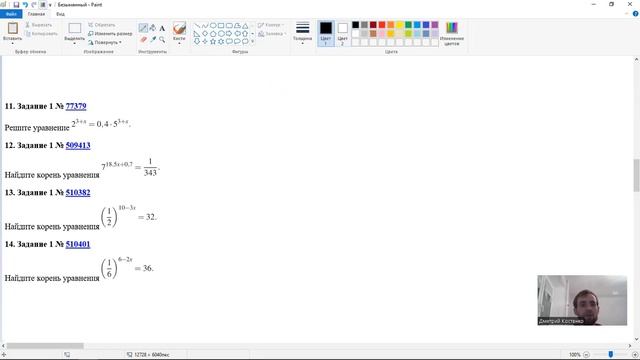Switch to the Home (Главная) tab

coord(36,14)
